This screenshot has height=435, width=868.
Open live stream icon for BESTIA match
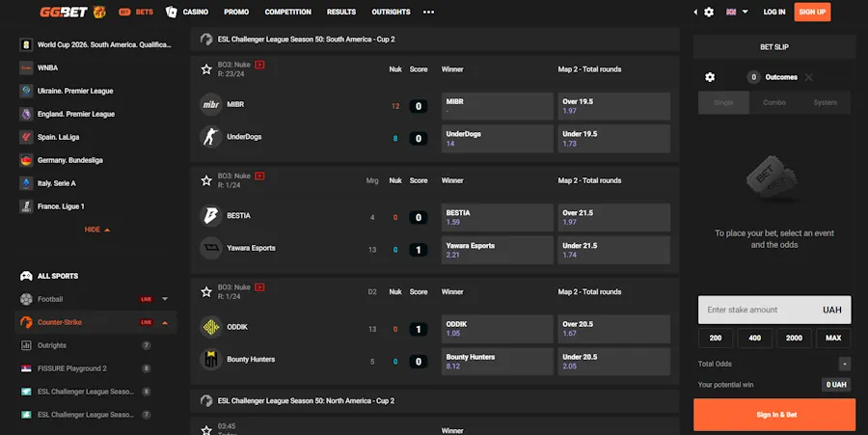[259, 176]
